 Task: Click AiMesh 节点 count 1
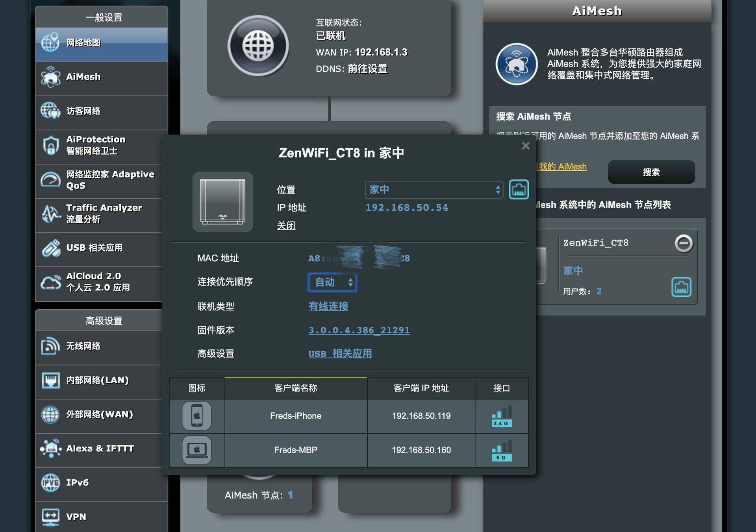click(290, 495)
